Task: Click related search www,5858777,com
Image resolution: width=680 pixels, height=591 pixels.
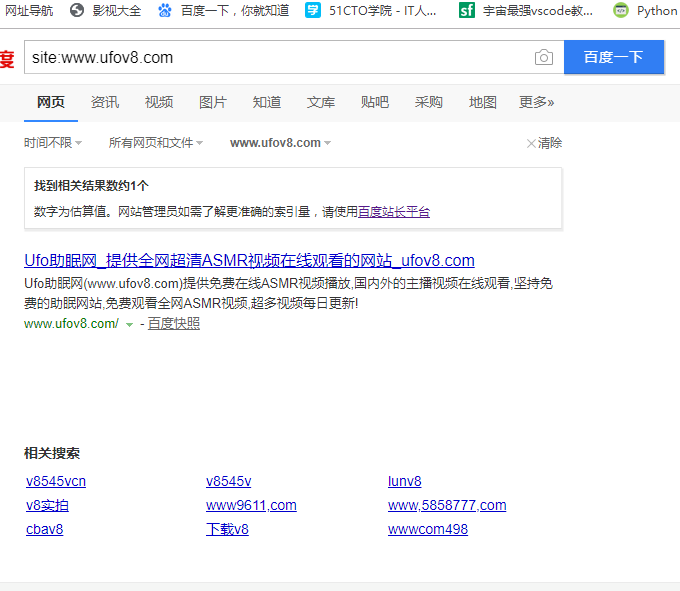Action: (x=447, y=506)
